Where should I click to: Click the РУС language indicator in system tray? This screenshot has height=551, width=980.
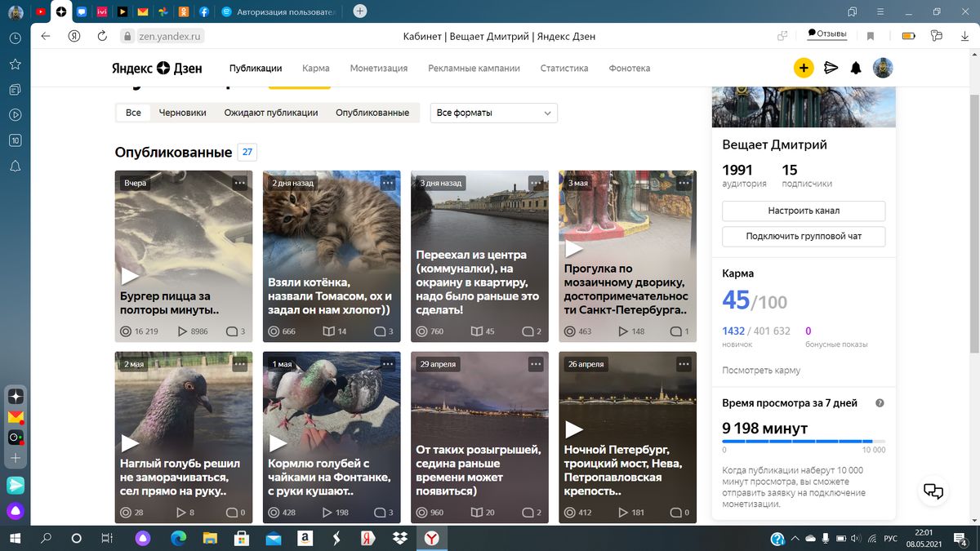coord(891,539)
